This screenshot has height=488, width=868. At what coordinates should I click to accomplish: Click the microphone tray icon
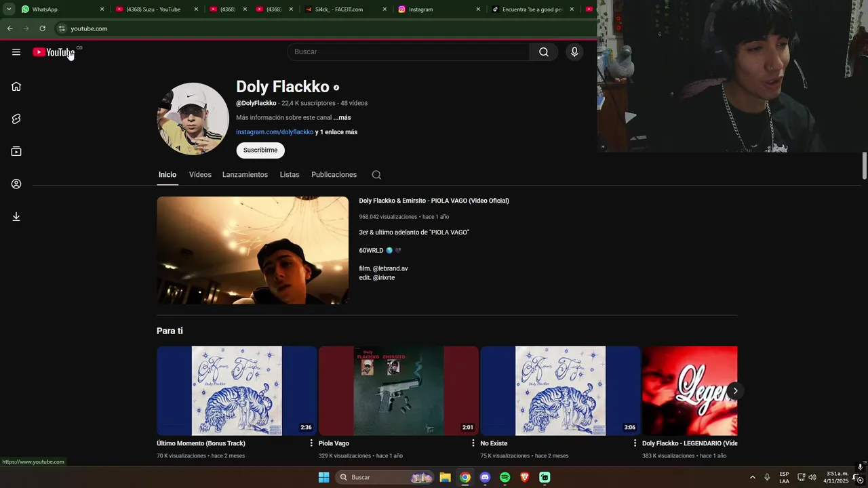coord(767,477)
